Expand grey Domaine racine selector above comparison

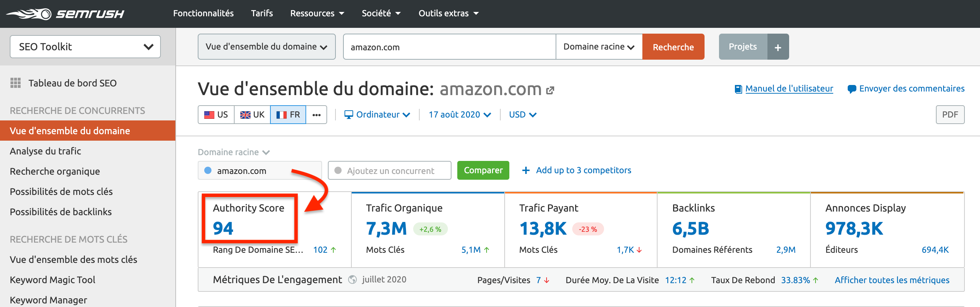(234, 152)
